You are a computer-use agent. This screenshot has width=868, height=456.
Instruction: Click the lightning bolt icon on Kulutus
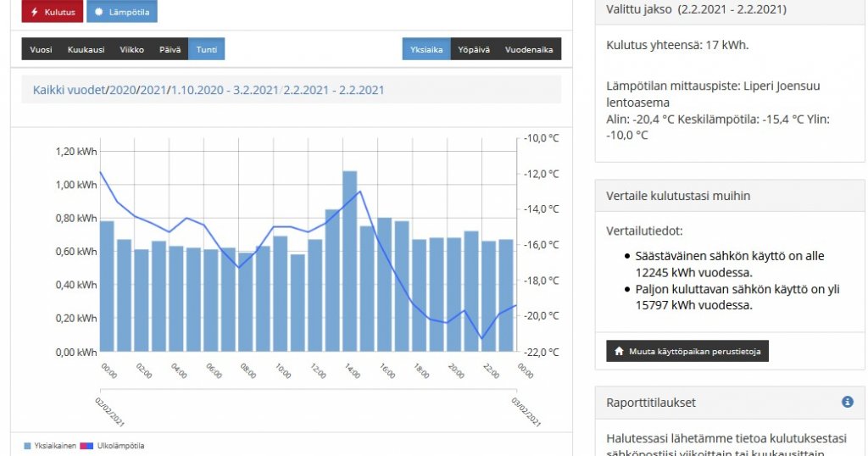[35, 12]
